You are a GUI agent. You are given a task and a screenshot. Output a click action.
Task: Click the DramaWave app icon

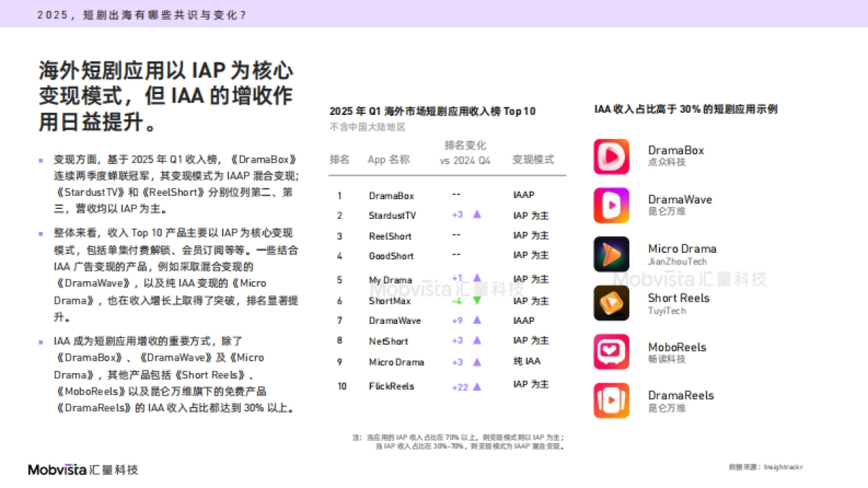point(611,205)
